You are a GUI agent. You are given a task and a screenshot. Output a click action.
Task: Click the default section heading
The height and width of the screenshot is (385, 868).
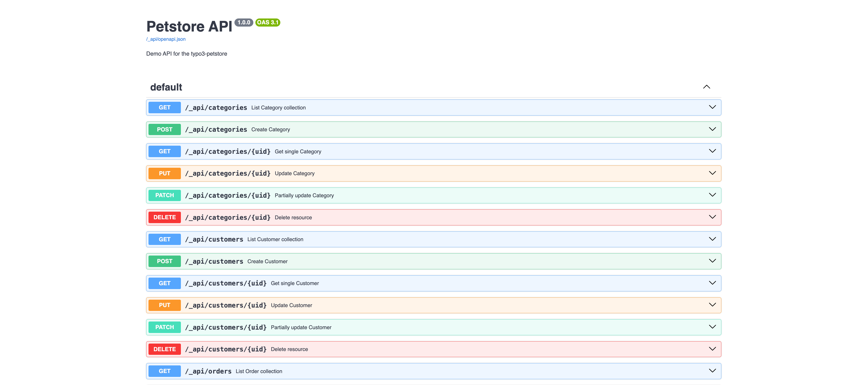[x=166, y=87]
